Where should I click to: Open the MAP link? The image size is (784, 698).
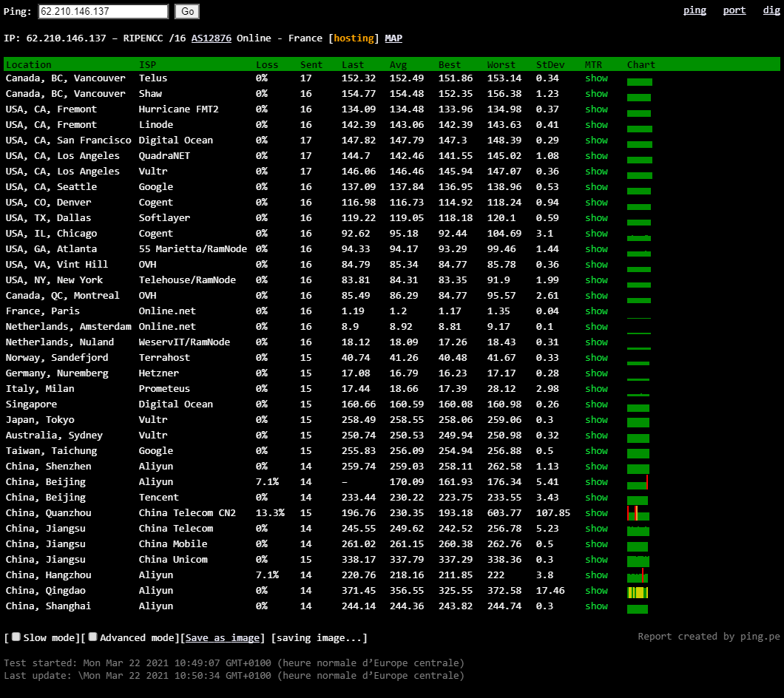pos(393,38)
